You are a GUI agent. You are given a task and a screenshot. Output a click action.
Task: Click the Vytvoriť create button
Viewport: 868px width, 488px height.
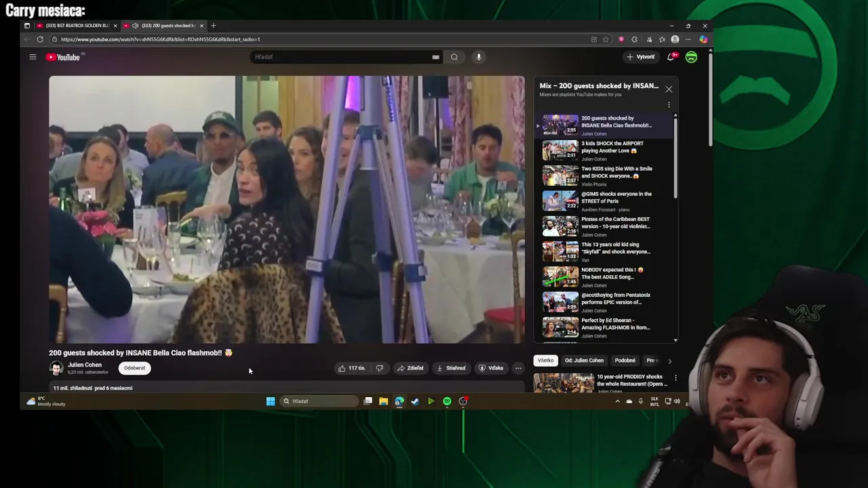click(641, 57)
